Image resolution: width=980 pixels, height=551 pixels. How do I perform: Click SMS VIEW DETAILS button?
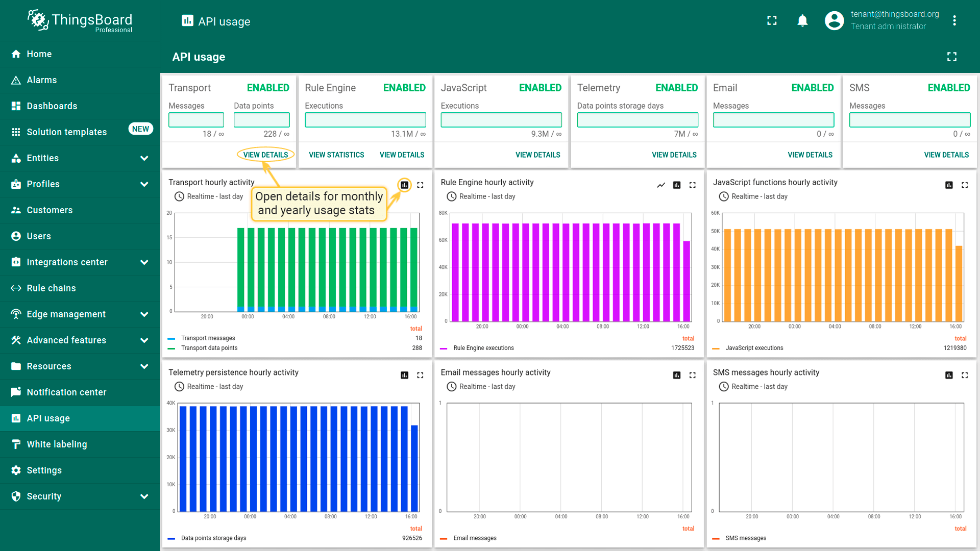(946, 155)
